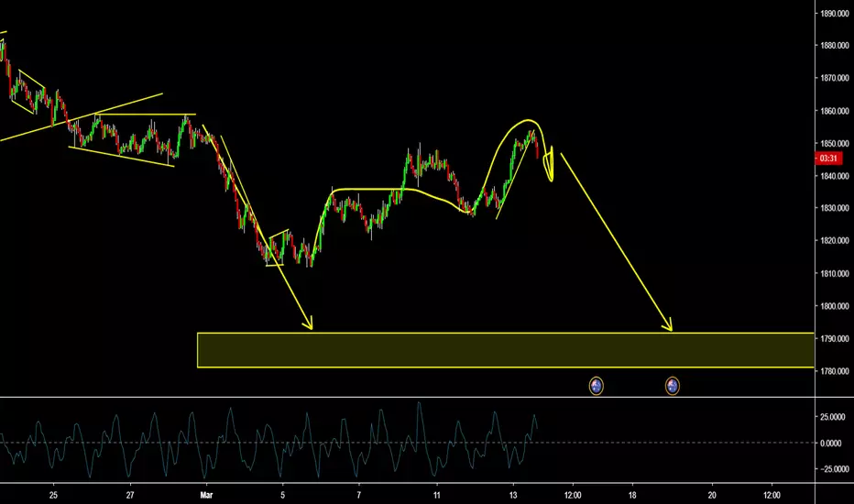Click the 25 date label on time axis
The height and width of the screenshot is (504, 854).
53,495
